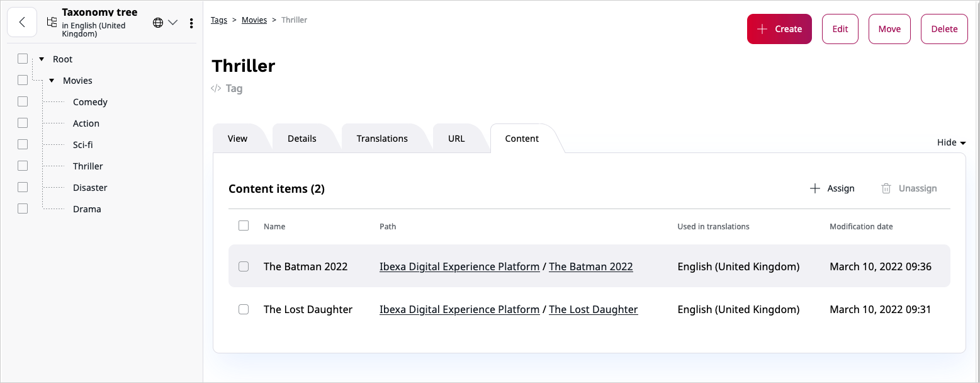This screenshot has width=980, height=383.
Task: Open the language chevron dropdown
Action: tap(172, 23)
